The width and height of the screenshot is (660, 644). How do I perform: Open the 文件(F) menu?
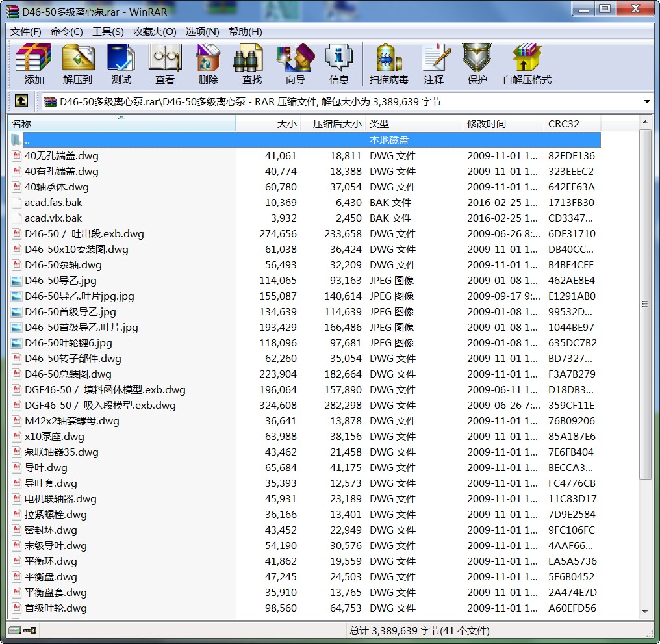click(26, 32)
